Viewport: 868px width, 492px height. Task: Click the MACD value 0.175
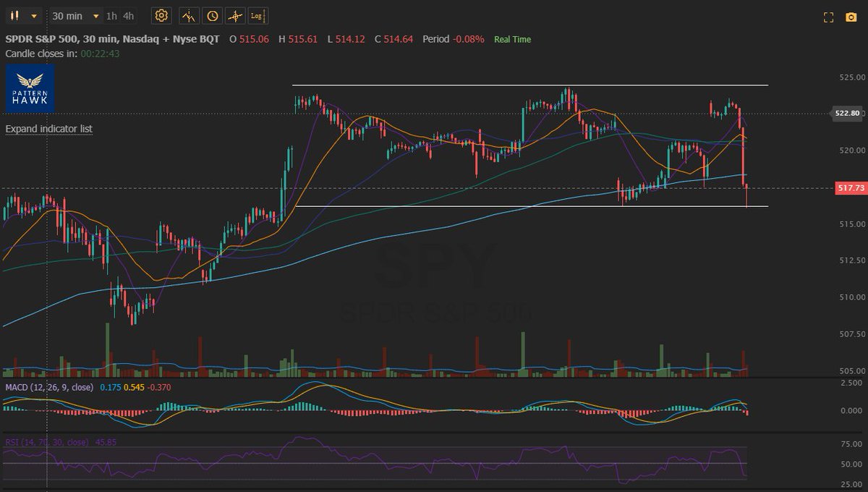click(x=111, y=388)
